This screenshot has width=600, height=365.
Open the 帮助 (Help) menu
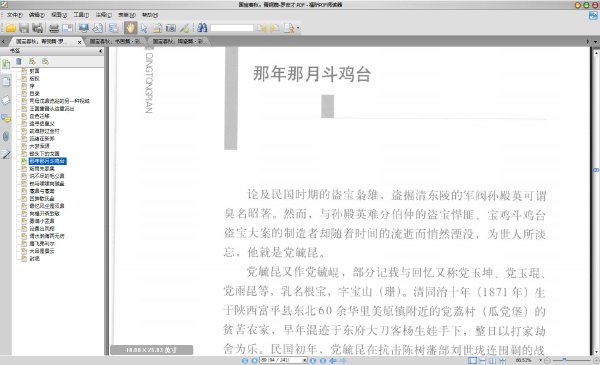tap(150, 15)
